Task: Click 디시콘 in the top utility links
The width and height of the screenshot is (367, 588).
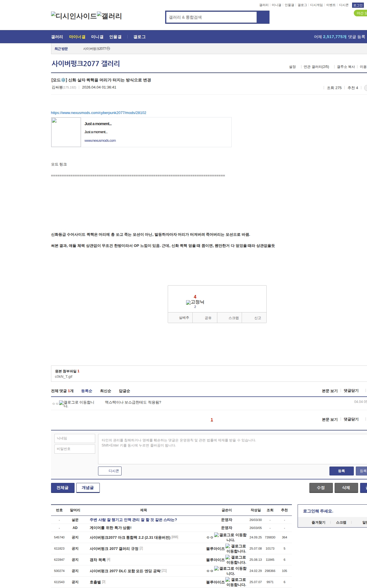Action: (x=344, y=5)
